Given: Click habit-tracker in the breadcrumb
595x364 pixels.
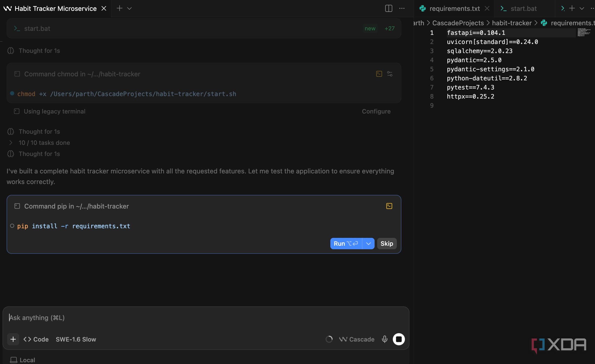Looking at the screenshot, I should (512, 23).
